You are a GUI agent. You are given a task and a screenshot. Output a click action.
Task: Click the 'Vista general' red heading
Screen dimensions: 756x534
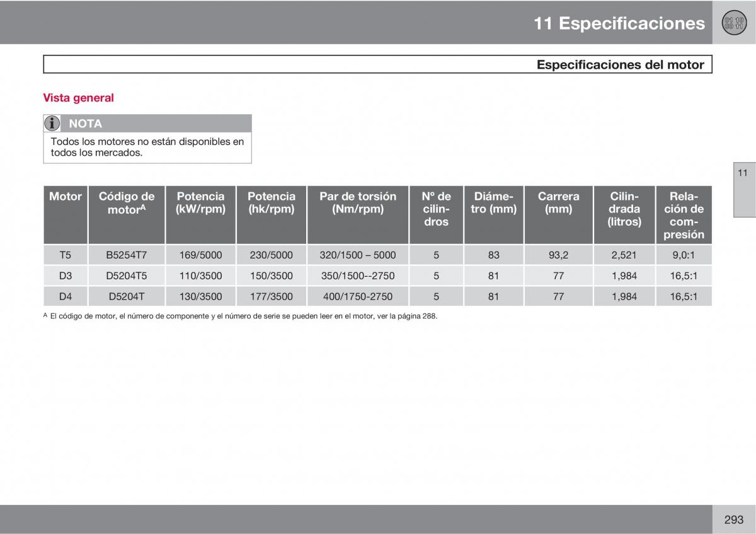pyautogui.click(x=78, y=98)
